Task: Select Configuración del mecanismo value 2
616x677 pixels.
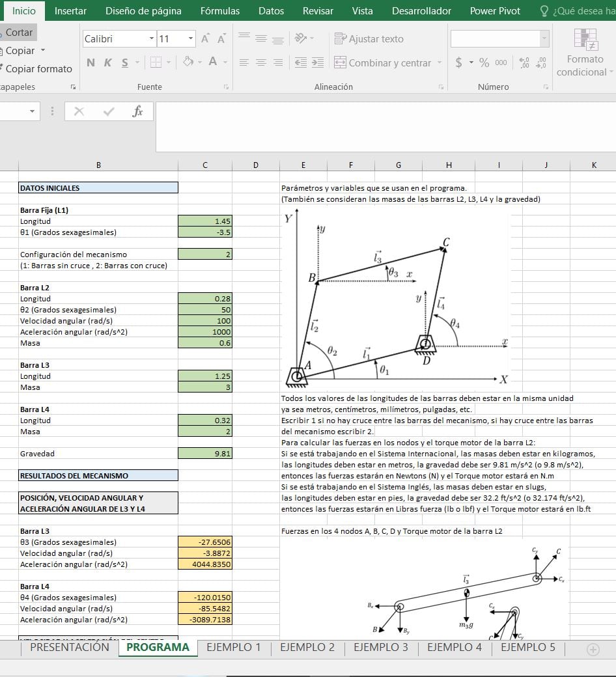Action: pyautogui.click(x=204, y=255)
